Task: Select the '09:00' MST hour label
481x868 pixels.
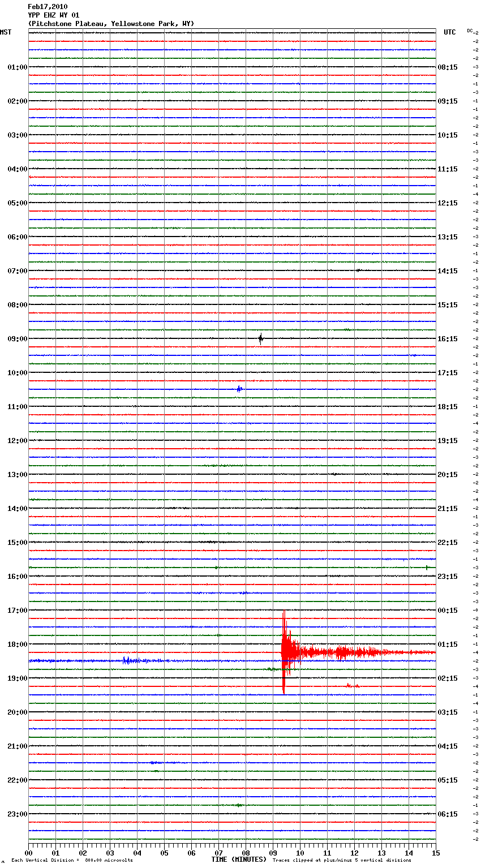Action: point(17,339)
